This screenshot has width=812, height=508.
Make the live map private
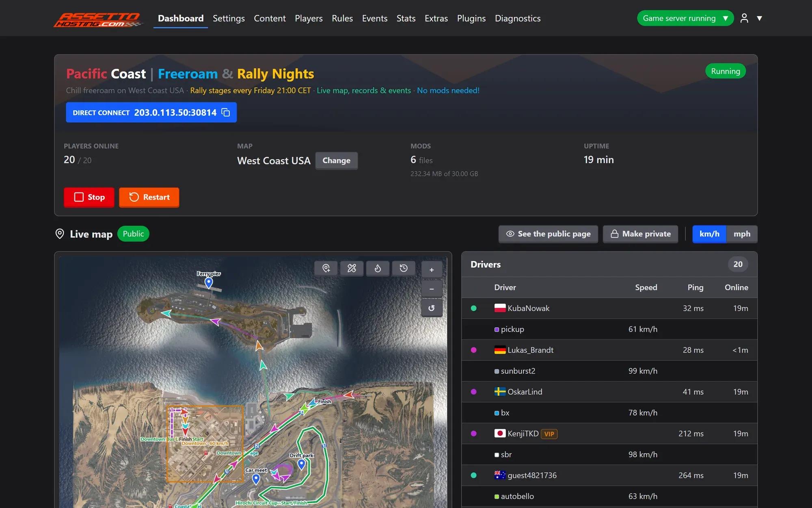(x=640, y=234)
